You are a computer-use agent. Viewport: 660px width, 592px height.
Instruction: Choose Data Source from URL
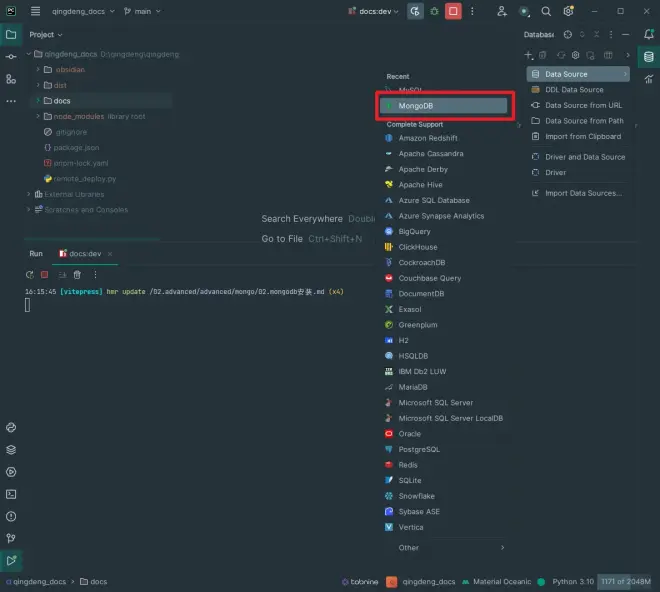578,105
